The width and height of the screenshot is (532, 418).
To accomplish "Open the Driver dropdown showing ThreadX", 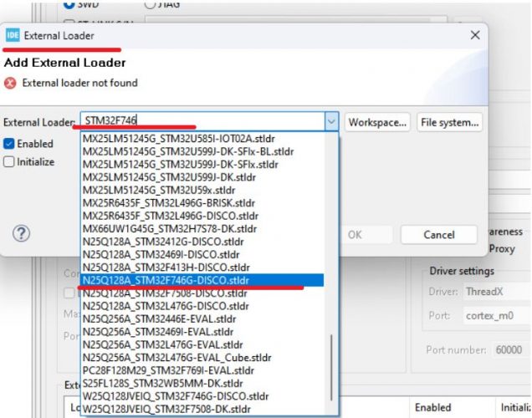I will pyautogui.click(x=494, y=293).
